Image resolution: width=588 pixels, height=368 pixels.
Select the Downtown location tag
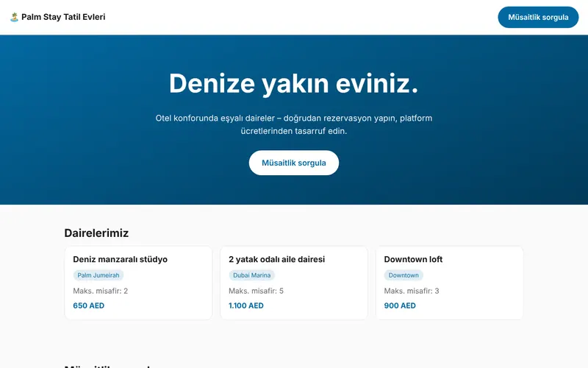(x=404, y=275)
